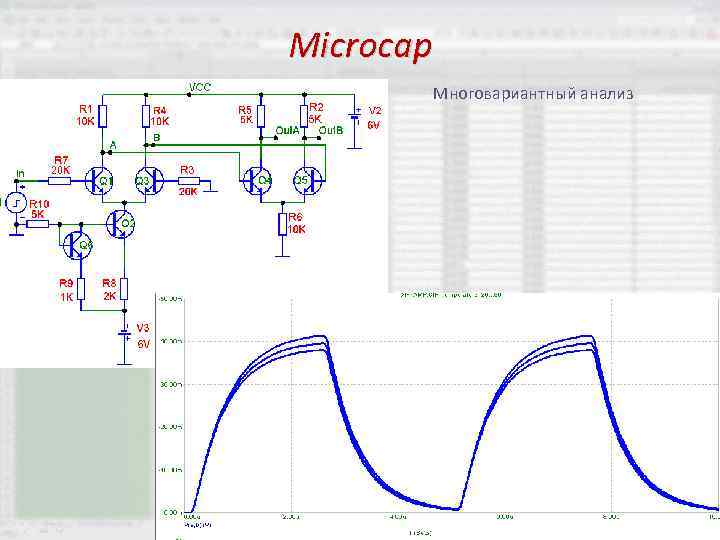Click the OutB node label
Screen dimensions: 720x540
point(331,131)
